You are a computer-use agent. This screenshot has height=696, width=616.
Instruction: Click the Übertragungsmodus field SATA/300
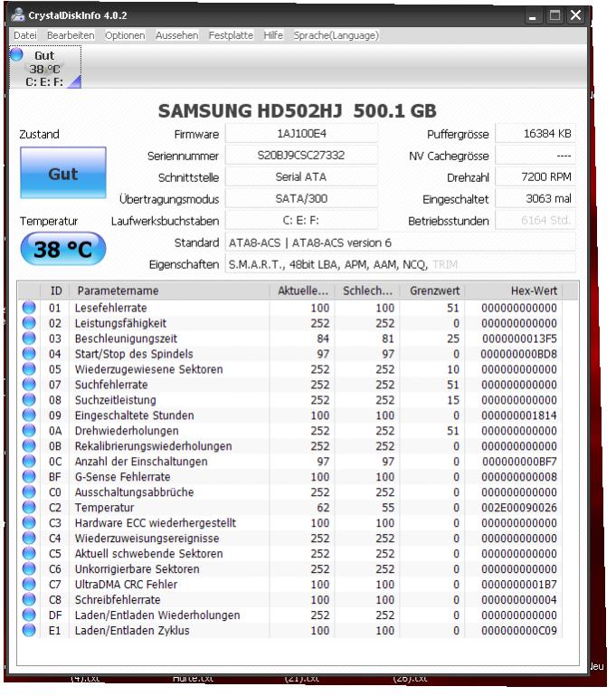point(301,199)
